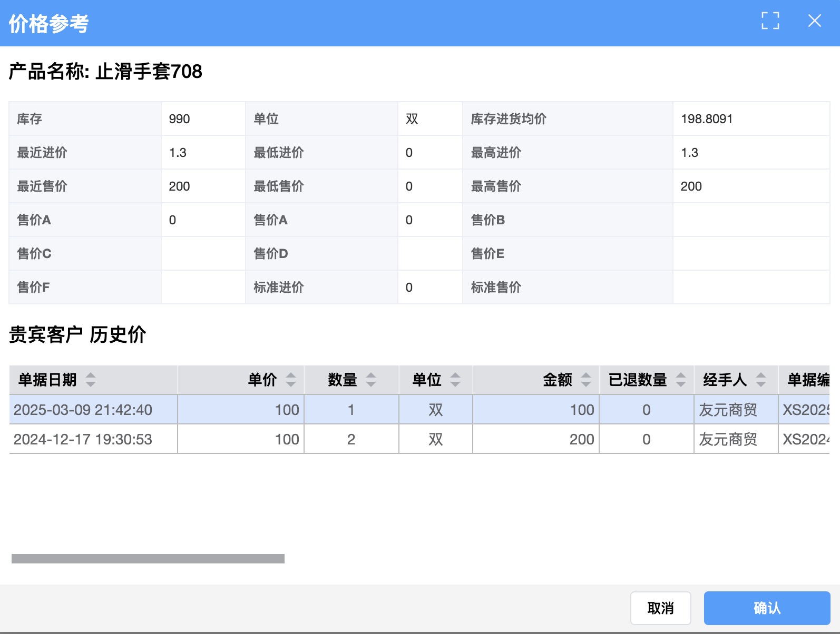Sort history by 金额 sort icon
This screenshot has width=840, height=634.
click(586, 380)
